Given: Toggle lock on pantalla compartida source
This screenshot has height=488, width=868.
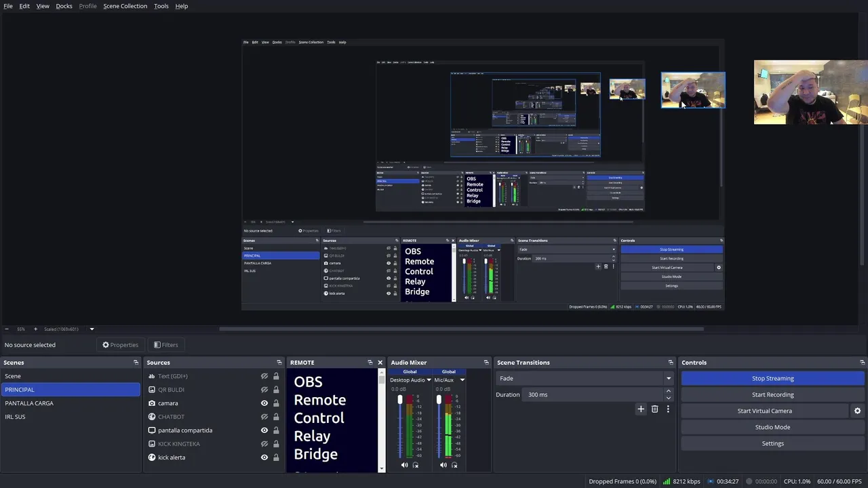Looking at the screenshot, I should click(276, 430).
